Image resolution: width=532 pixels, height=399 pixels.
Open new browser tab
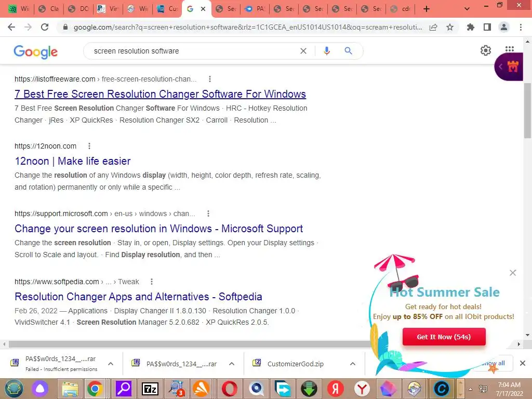tap(427, 9)
